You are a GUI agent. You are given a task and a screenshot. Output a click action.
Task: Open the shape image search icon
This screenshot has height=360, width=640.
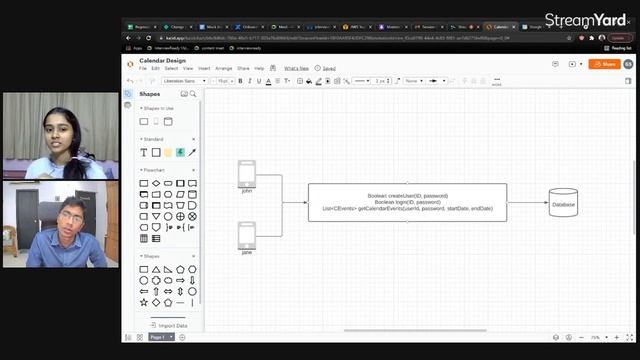tap(184, 94)
